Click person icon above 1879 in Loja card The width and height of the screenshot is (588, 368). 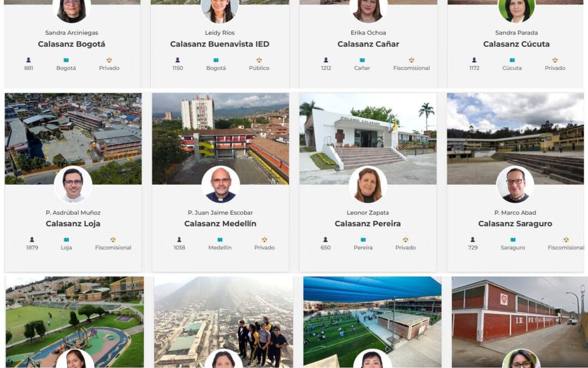coord(32,239)
